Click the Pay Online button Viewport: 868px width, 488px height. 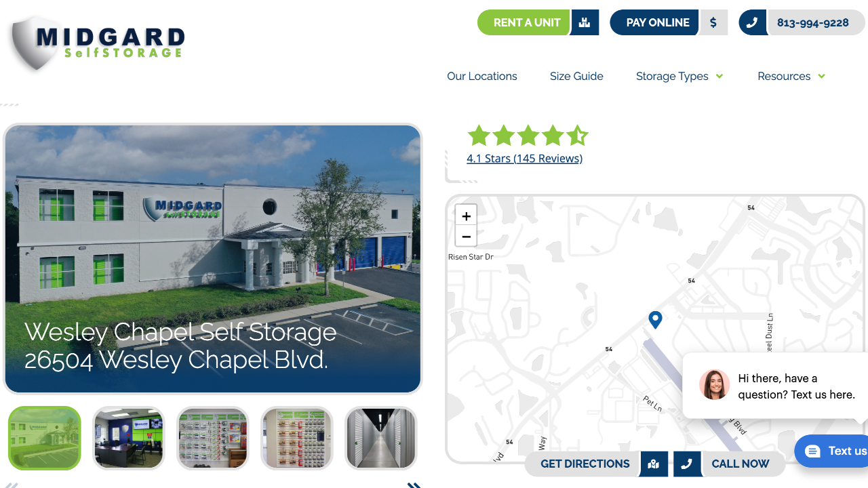click(657, 22)
